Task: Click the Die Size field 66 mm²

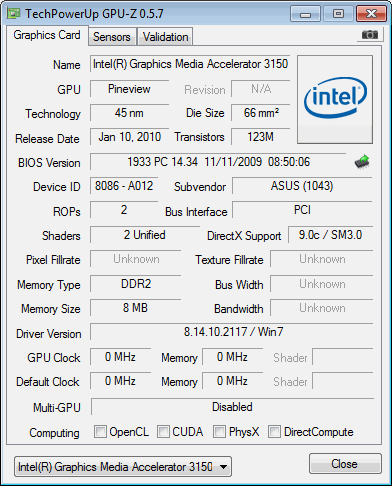Action: pyautogui.click(x=261, y=113)
